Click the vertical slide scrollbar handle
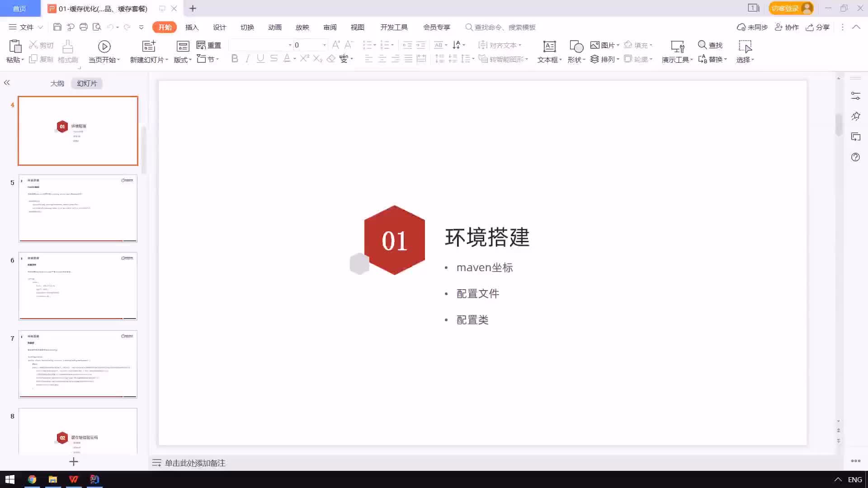 [x=839, y=125]
